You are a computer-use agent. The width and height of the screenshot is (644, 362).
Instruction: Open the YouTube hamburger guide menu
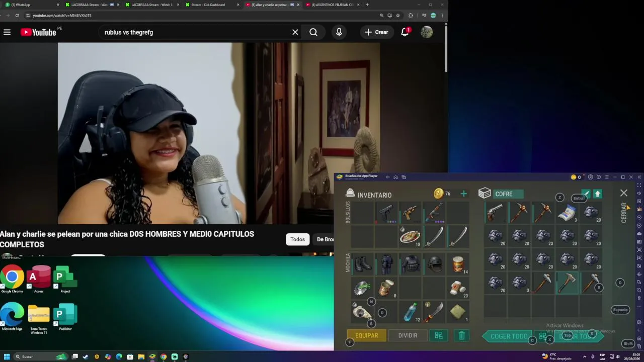coord(7,32)
